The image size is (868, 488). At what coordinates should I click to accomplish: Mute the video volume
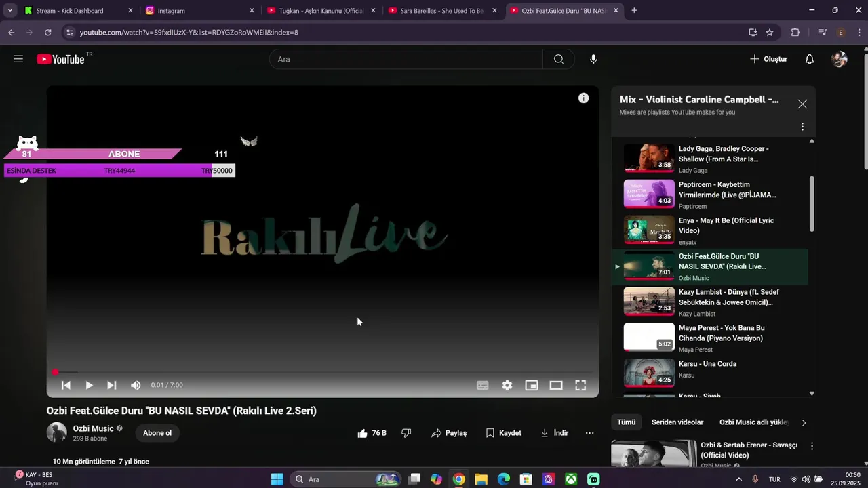[136, 385]
